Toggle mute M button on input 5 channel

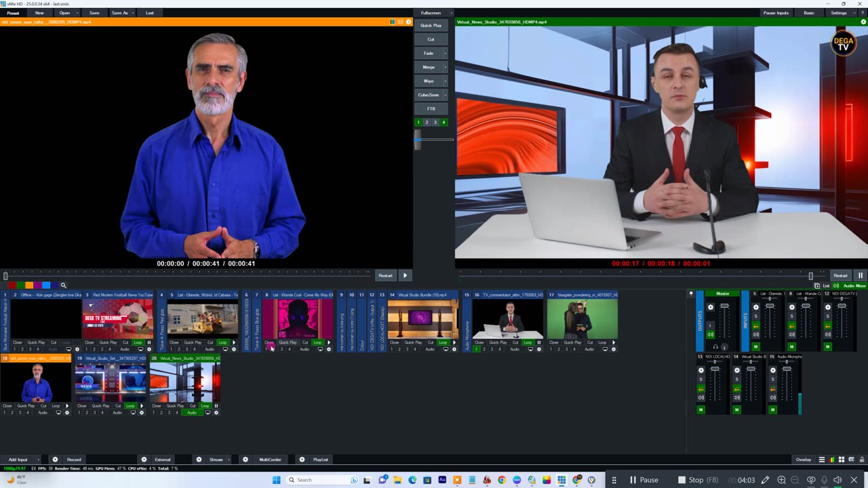click(x=756, y=346)
